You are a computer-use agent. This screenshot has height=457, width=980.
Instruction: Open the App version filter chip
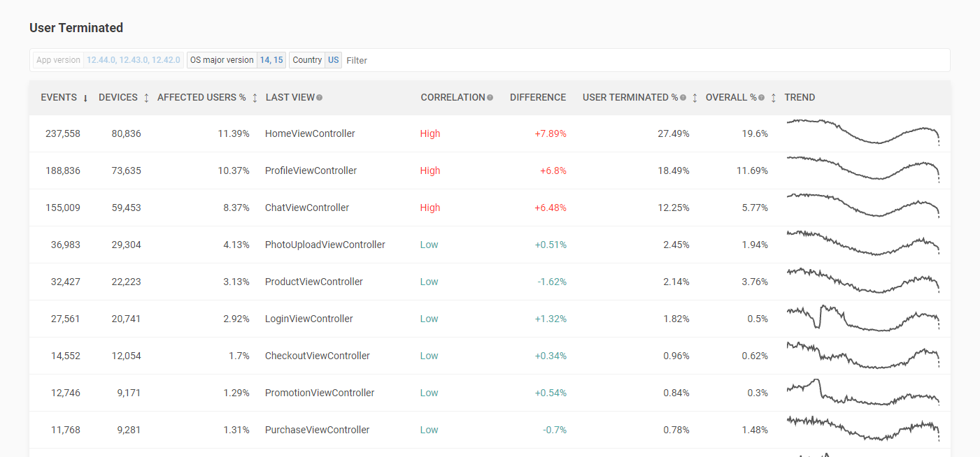coord(108,60)
